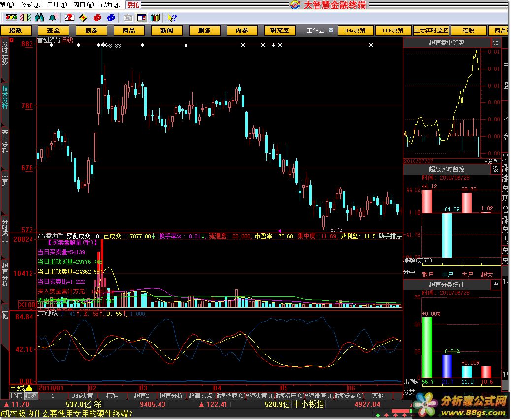Viewport: 511px width, 420px height.
Task: Select the 海抄底 indicator tab
Action: click(230, 396)
